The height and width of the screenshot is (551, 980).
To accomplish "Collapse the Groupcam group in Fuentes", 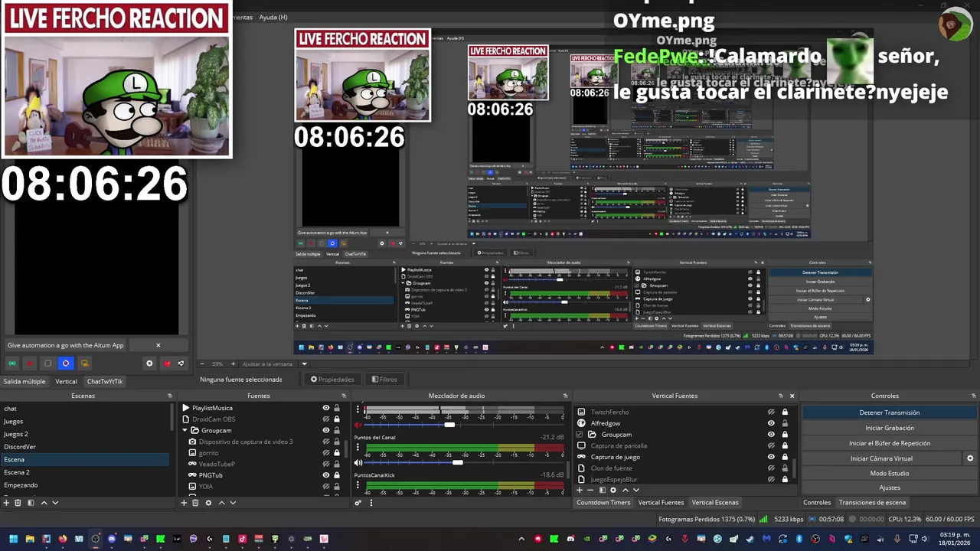I will tap(185, 430).
